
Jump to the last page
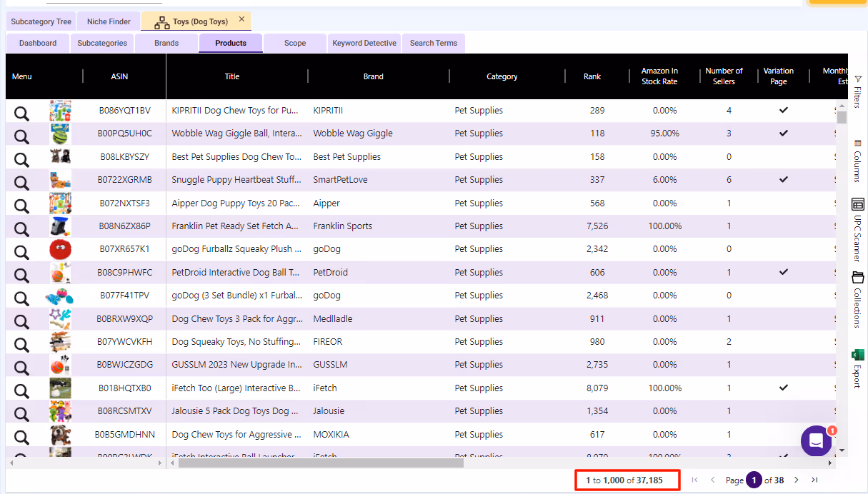814,480
